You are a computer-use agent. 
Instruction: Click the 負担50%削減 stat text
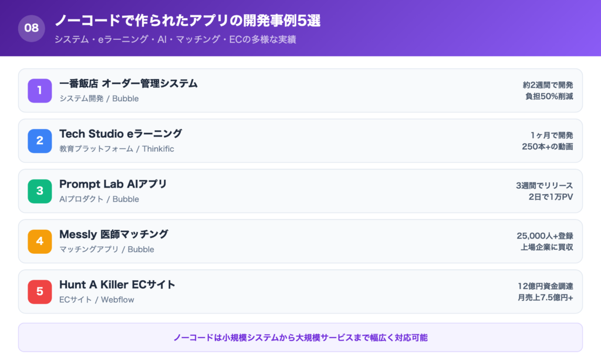tap(549, 97)
